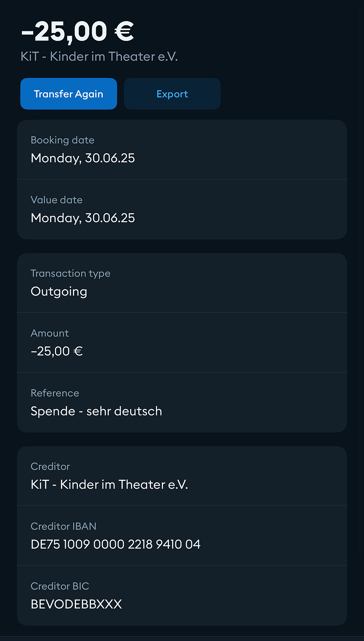Select the BIC code BEVODEBBXXX
Screen dimensions: 364x641
[76, 604]
